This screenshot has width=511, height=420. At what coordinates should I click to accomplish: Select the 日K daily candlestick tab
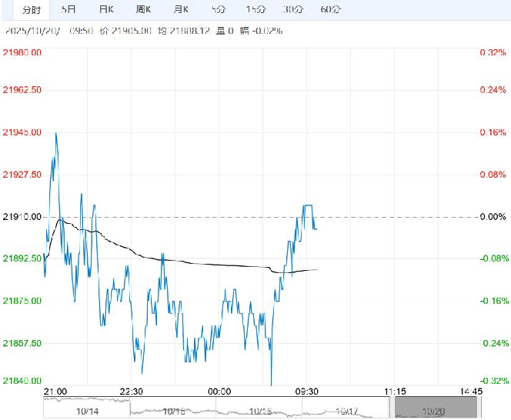point(106,10)
